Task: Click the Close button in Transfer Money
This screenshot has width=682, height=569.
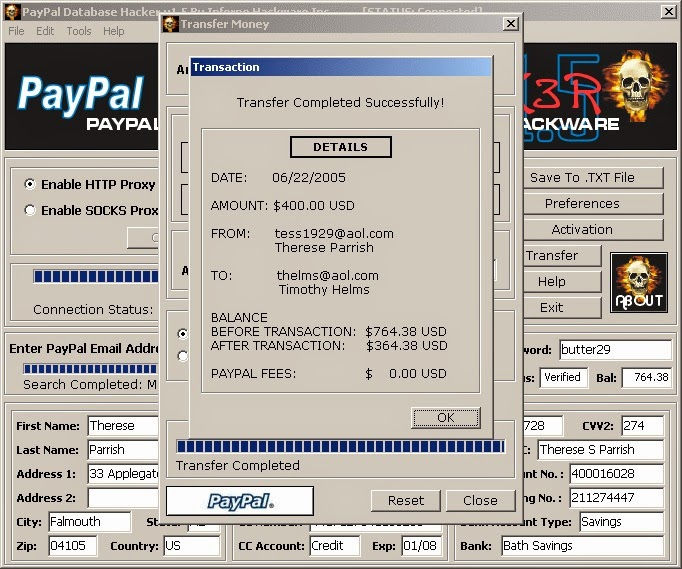Action: [x=480, y=501]
